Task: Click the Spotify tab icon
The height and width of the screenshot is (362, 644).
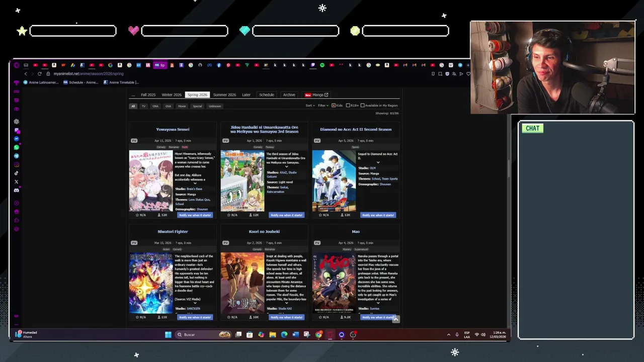Action: coord(322,65)
